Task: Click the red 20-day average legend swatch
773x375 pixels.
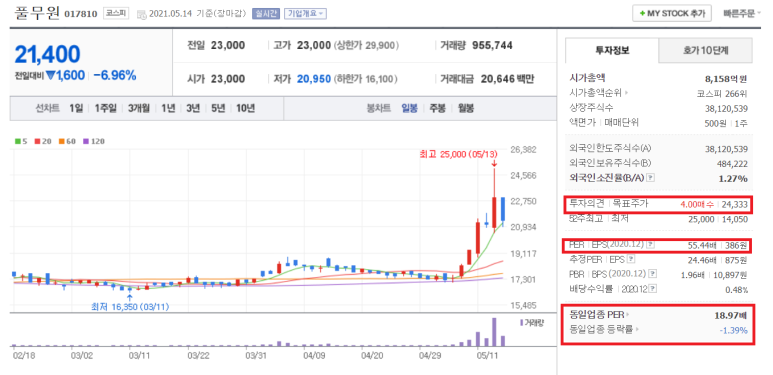Action: click(37, 141)
